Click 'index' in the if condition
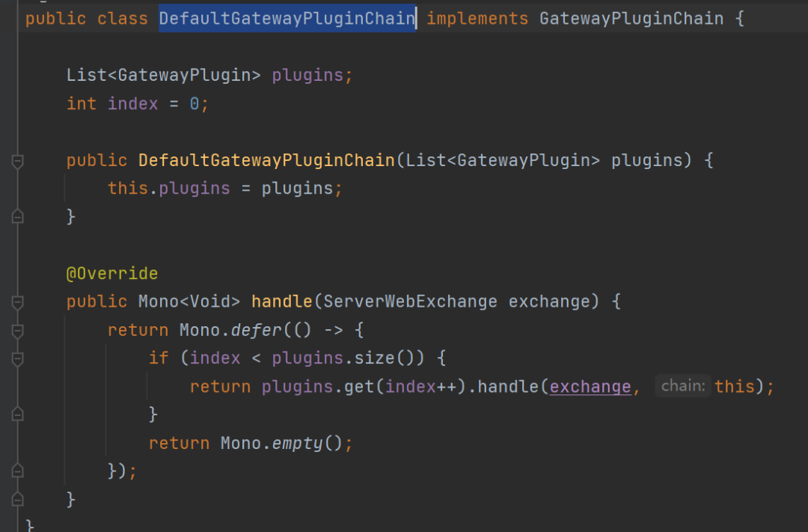Screen dimensions: 808x532 (x=215, y=358)
